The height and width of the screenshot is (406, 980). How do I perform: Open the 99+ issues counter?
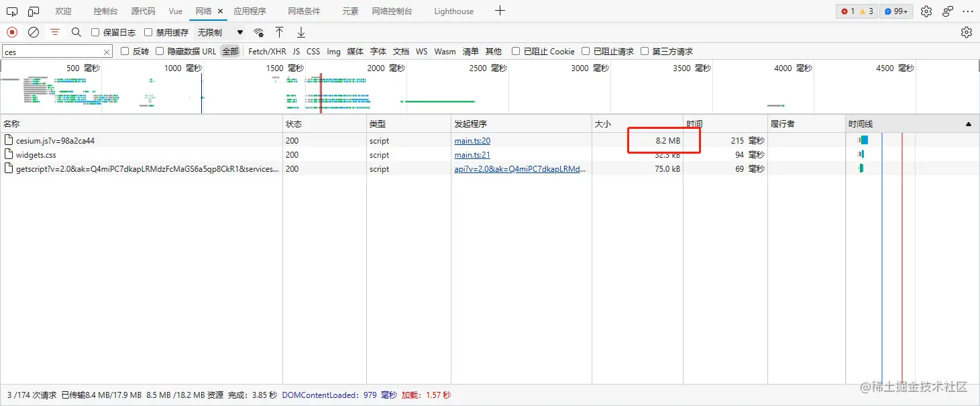coord(896,11)
